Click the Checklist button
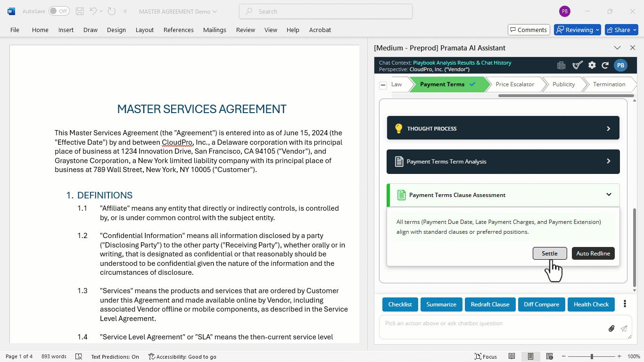The image size is (644, 362). click(400, 304)
